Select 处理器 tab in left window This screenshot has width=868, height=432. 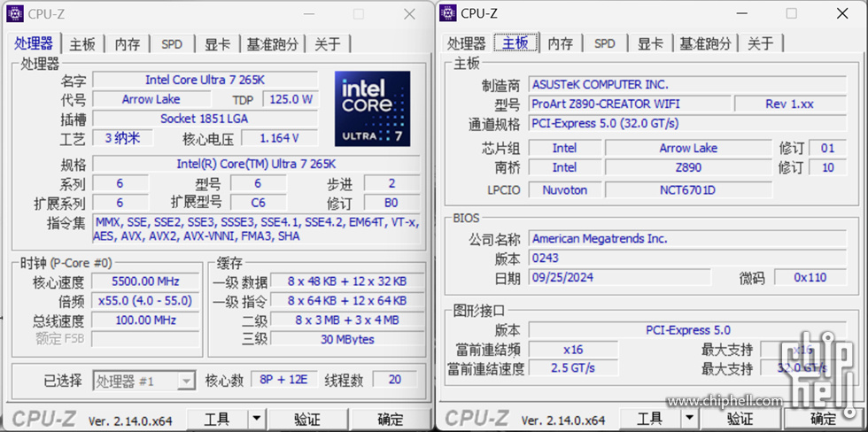(x=34, y=43)
